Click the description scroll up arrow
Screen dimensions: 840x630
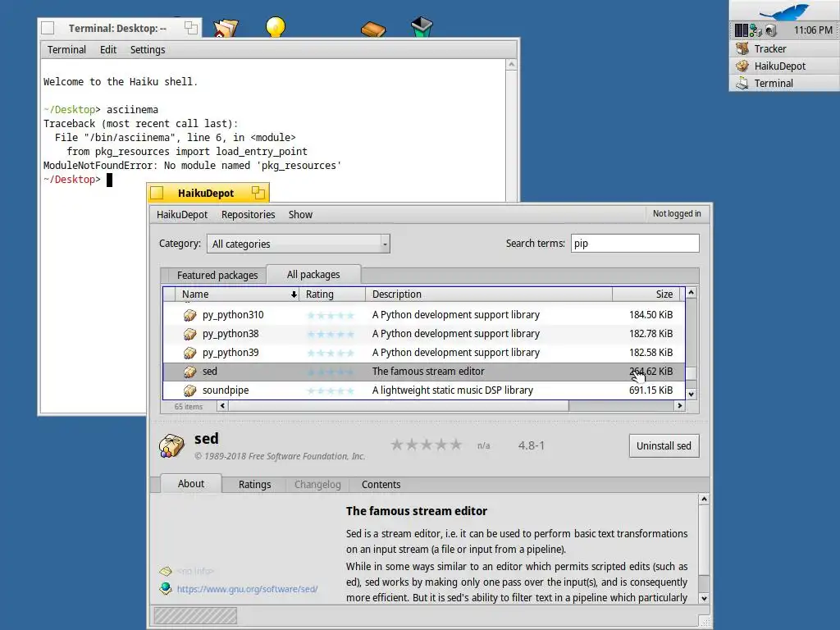click(x=704, y=500)
